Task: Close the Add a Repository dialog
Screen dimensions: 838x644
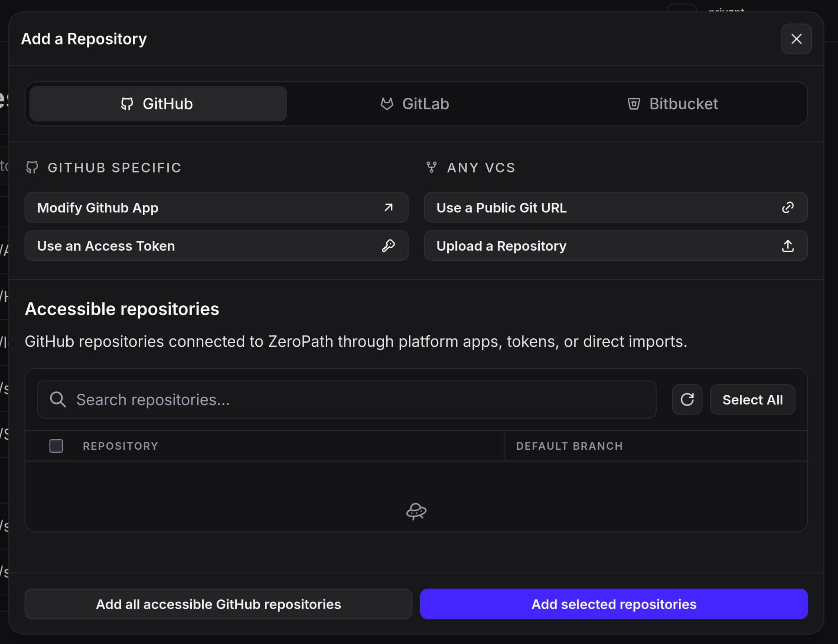Action: [796, 39]
